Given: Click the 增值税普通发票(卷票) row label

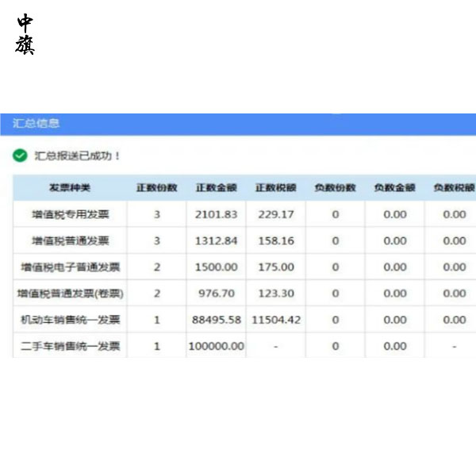Looking at the screenshot, I should [70, 294].
